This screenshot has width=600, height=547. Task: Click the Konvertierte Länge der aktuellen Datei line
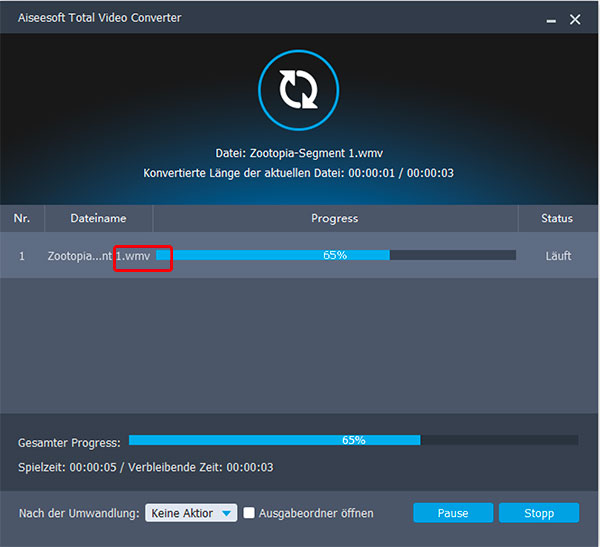pos(298,173)
